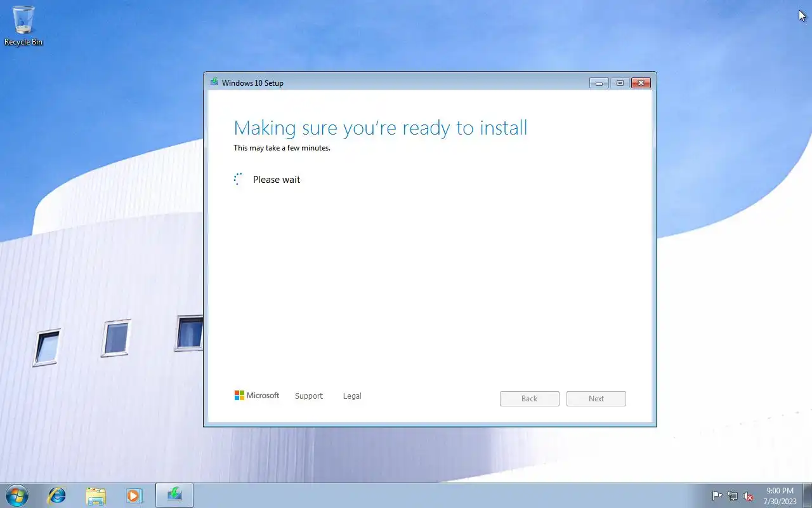The height and width of the screenshot is (508, 812).
Task: Launch Internet Explorer from the taskbar
Action: tap(57, 495)
